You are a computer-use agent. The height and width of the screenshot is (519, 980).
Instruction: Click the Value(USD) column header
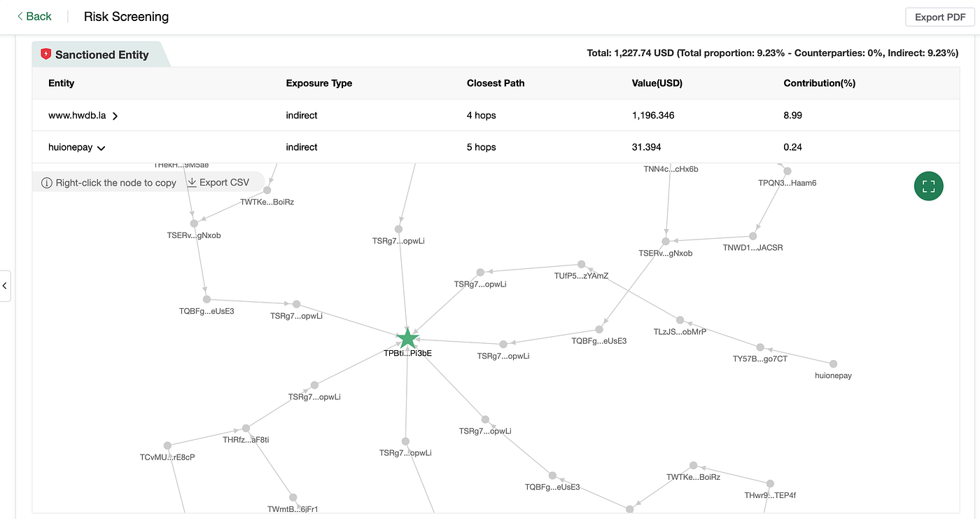[657, 83]
